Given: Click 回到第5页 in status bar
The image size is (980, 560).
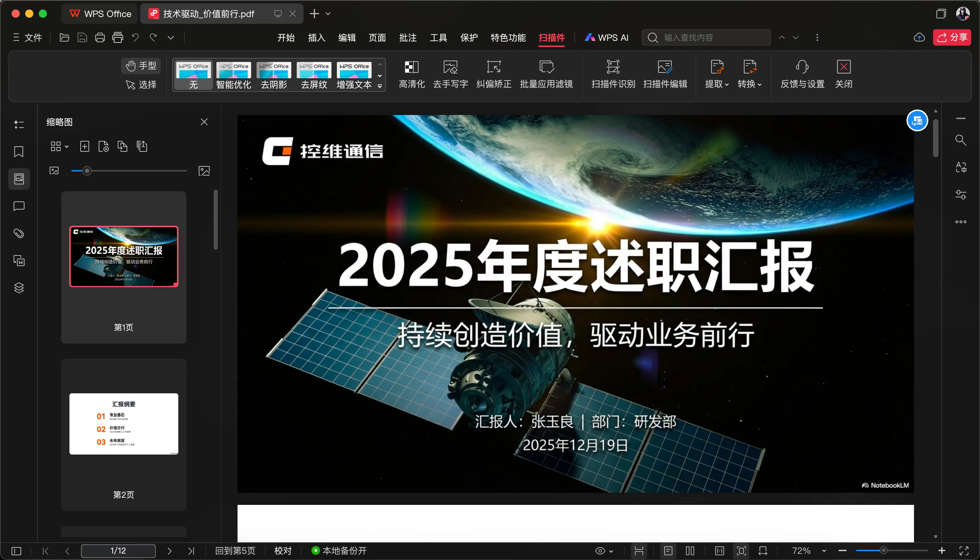Looking at the screenshot, I should [x=235, y=551].
